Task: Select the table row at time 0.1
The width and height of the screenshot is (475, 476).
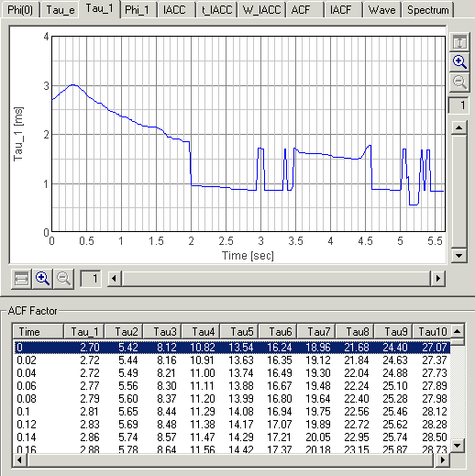Action: [x=232, y=412]
